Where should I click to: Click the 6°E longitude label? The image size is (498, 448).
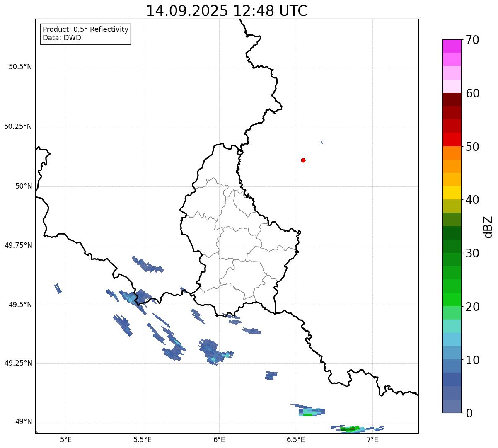click(219, 440)
